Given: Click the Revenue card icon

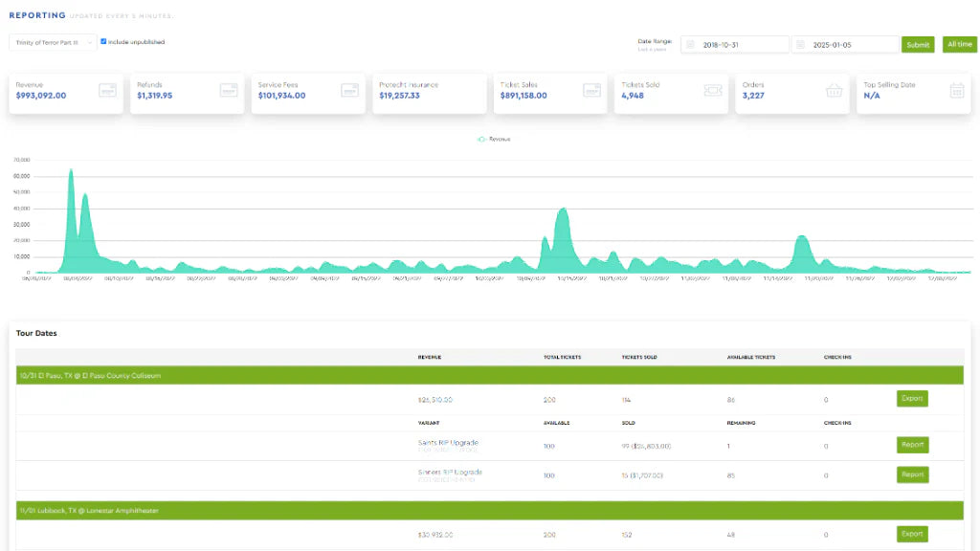Looking at the screenshot, I should [107, 90].
